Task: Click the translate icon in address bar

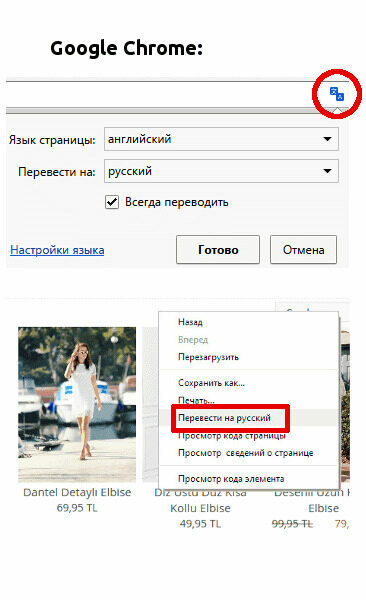Action: 337,93
